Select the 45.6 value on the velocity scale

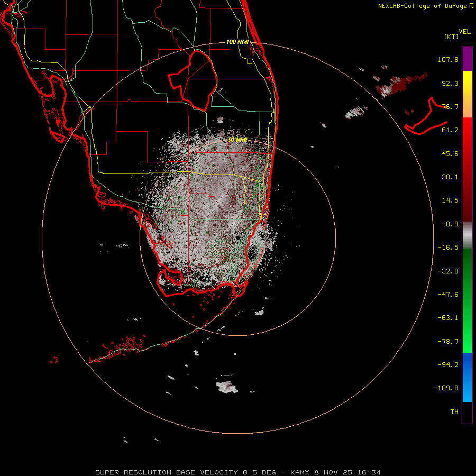pyautogui.click(x=450, y=153)
